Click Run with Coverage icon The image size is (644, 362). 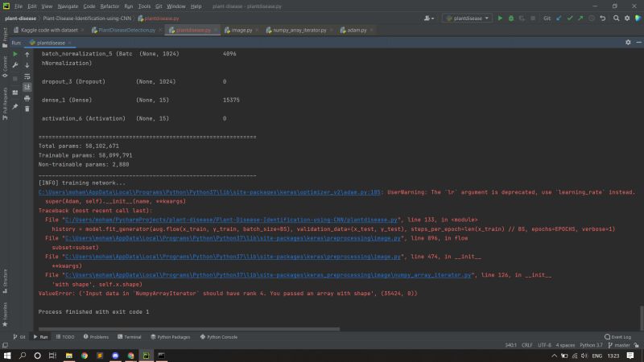522,19
